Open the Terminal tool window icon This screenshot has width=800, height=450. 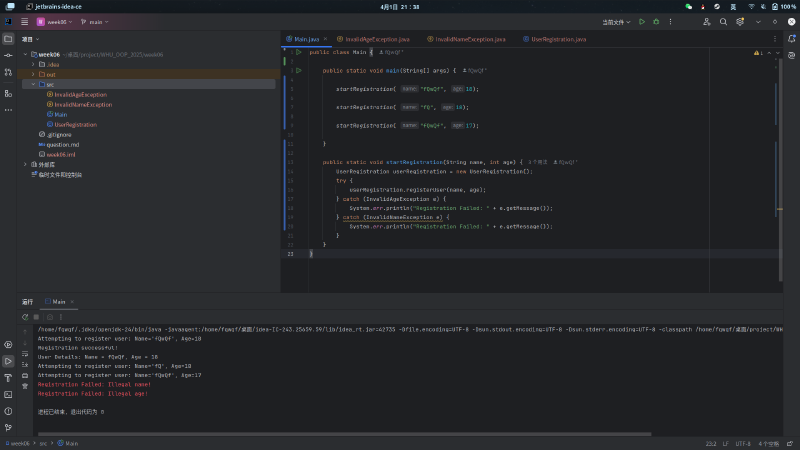click(x=8, y=394)
